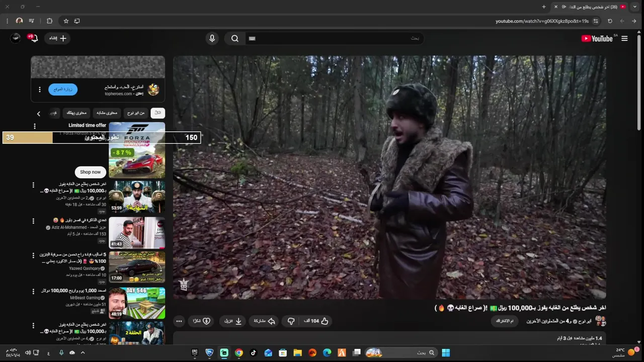Open the Windows Start button
The image size is (644, 362).
(446, 353)
